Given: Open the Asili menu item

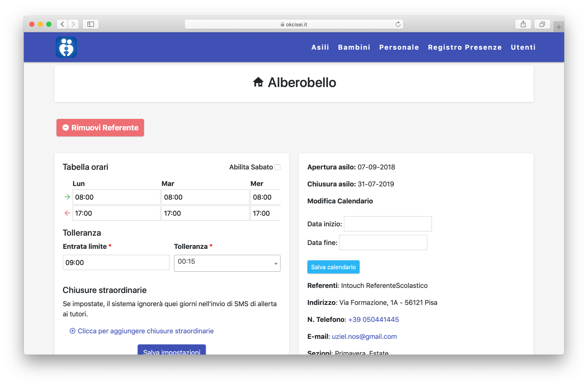Looking at the screenshot, I should click(320, 47).
